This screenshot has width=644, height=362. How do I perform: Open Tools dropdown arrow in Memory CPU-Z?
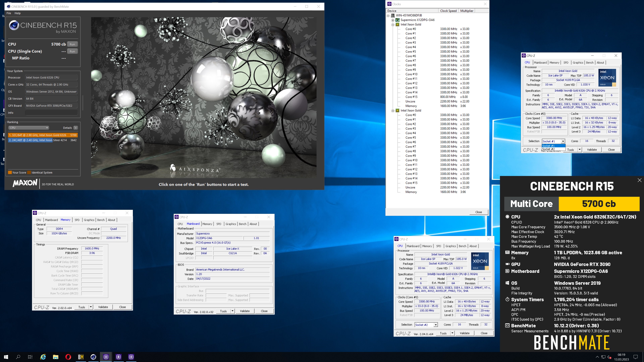click(91, 307)
